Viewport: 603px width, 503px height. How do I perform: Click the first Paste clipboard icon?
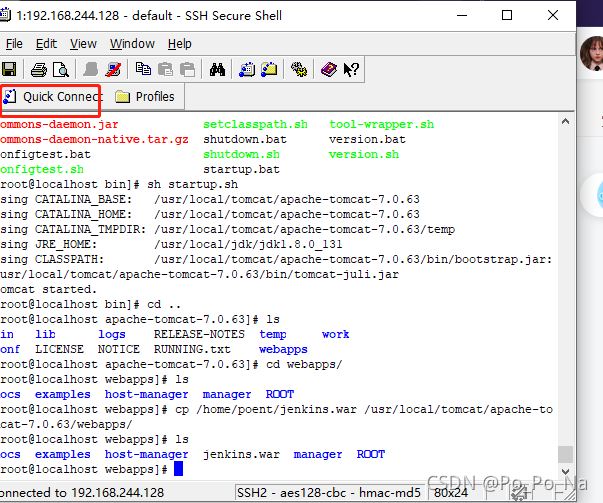[165, 70]
